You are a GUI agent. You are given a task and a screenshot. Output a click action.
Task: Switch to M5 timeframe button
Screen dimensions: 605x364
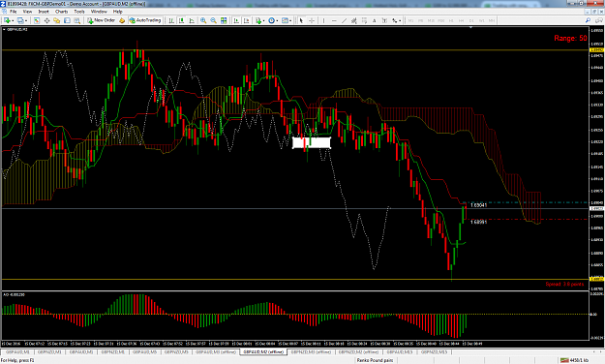(420, 20)
